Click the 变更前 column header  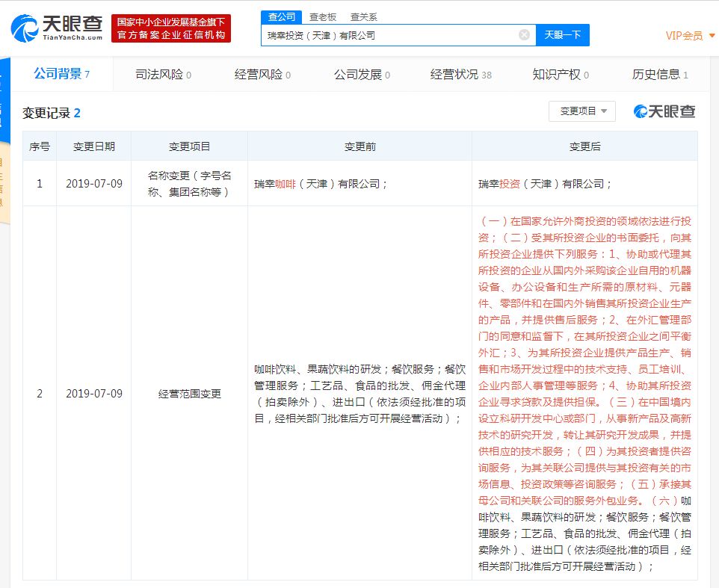coord(360,146)
